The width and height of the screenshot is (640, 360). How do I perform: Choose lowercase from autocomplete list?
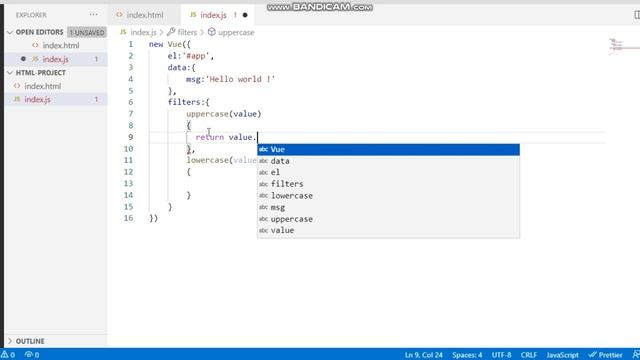[x=388, y=196]
